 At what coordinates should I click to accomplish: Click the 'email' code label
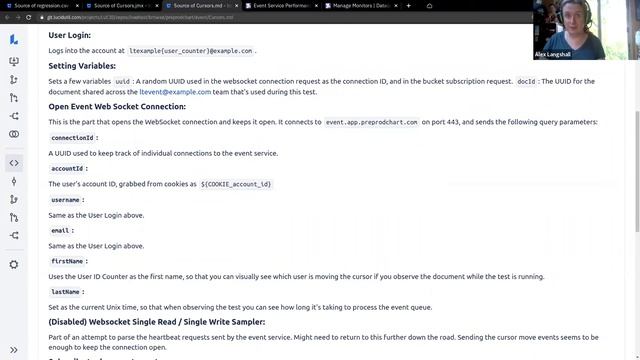coord(60,231)
